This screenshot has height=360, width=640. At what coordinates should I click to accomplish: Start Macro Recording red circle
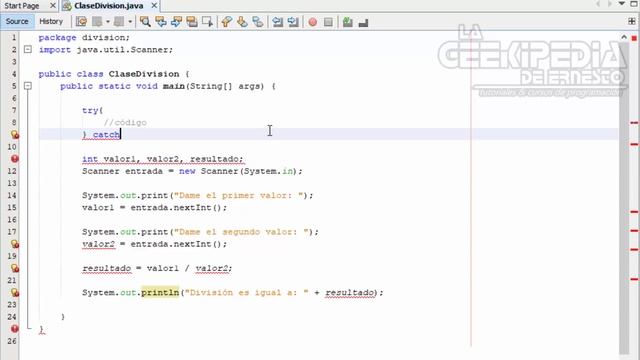(313, 22)
